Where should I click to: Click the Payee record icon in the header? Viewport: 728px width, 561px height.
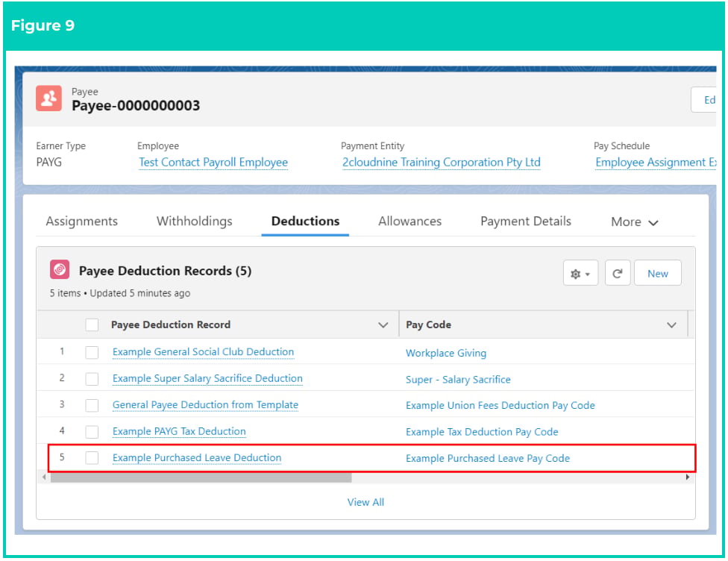[48, 98]
